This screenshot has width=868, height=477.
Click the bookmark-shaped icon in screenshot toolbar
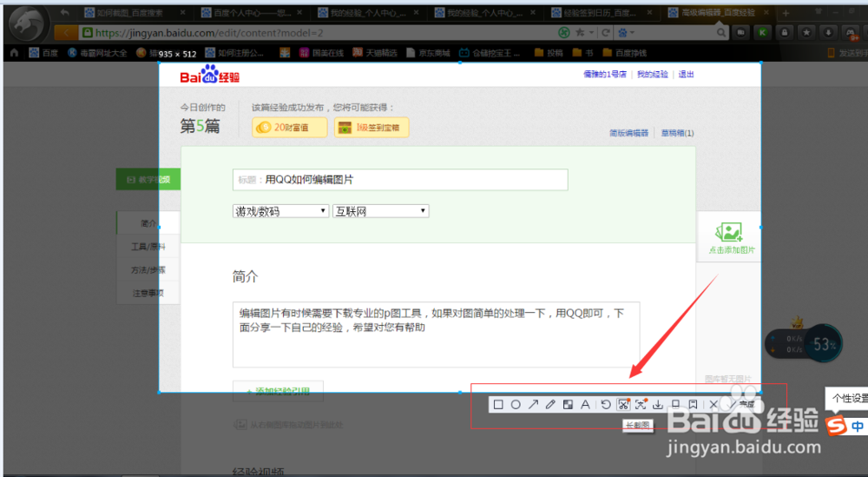pos(693,404)
